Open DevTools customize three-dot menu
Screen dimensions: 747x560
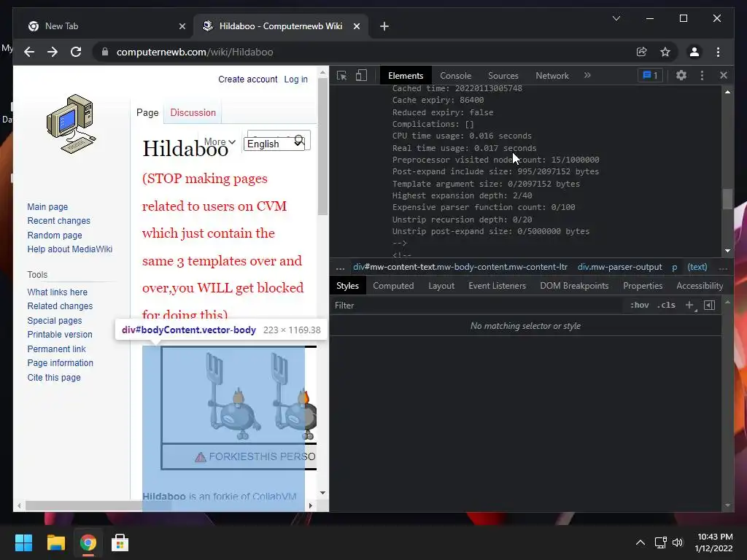pos(702,75)
